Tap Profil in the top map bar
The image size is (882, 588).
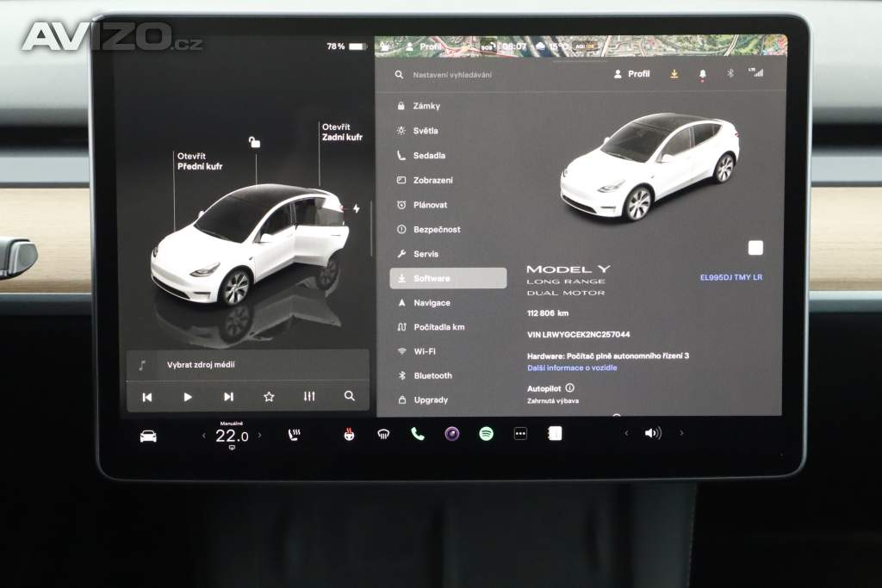424,46
